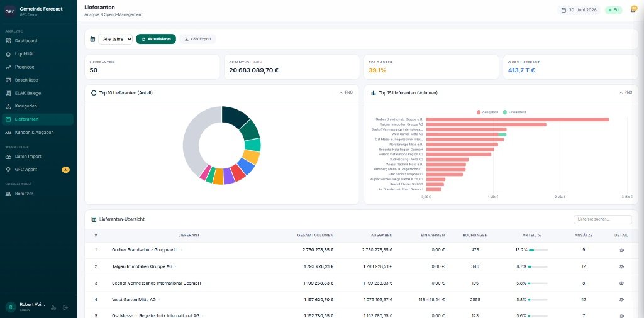Export data with CSV Export button

tap(197, 39)
